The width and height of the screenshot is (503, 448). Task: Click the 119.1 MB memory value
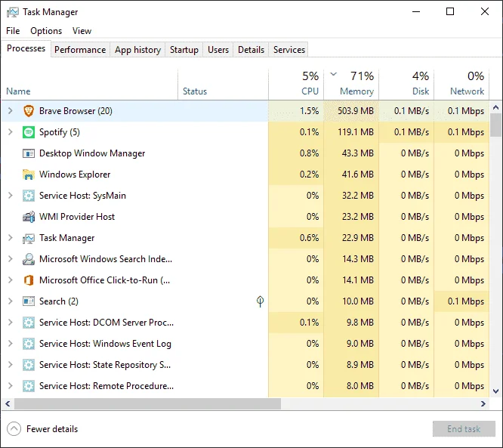[x=356, y=132]
